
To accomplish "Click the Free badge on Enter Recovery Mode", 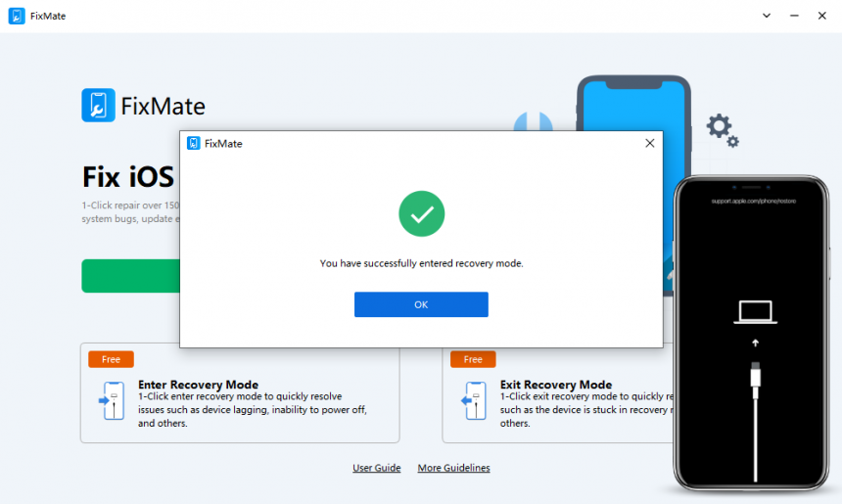I will pos(112,359).
